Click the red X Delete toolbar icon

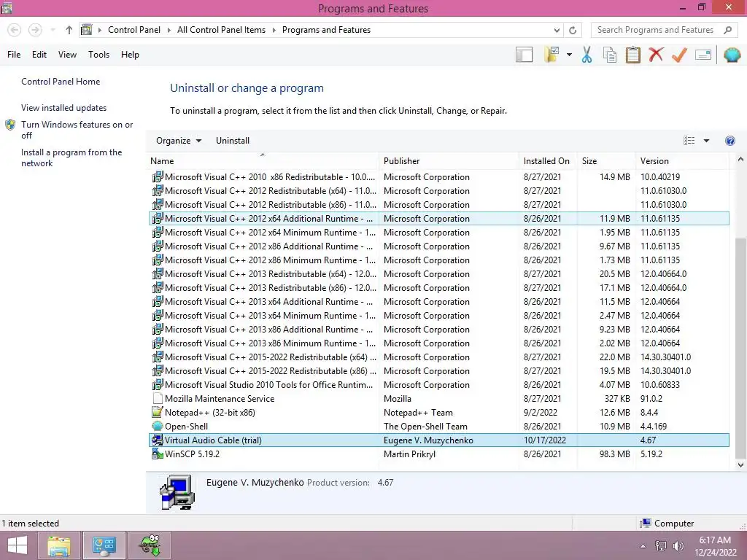[656, 55]
